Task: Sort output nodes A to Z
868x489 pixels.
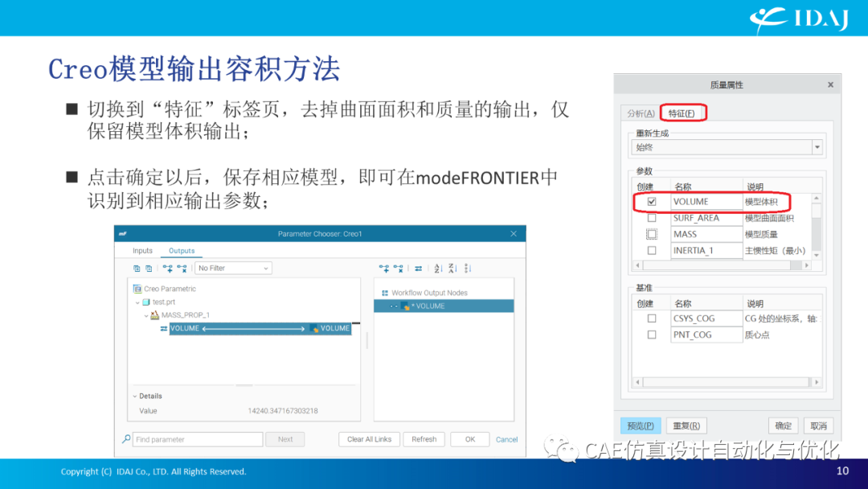Action: coord(438,268)
